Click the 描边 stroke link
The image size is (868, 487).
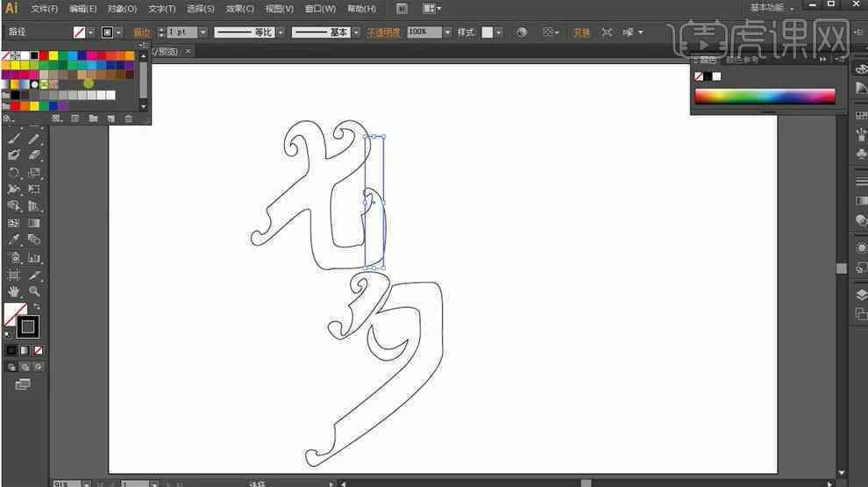(x=142, y=32)
